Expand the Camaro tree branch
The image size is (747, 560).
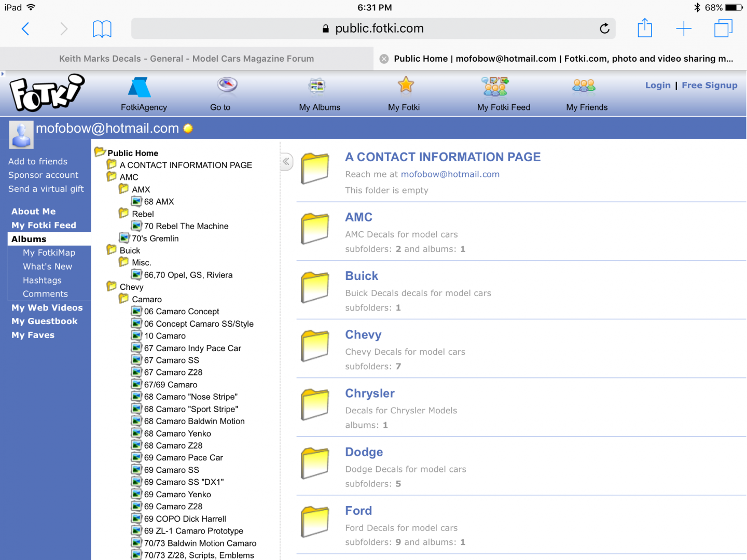tap(123, 299)
